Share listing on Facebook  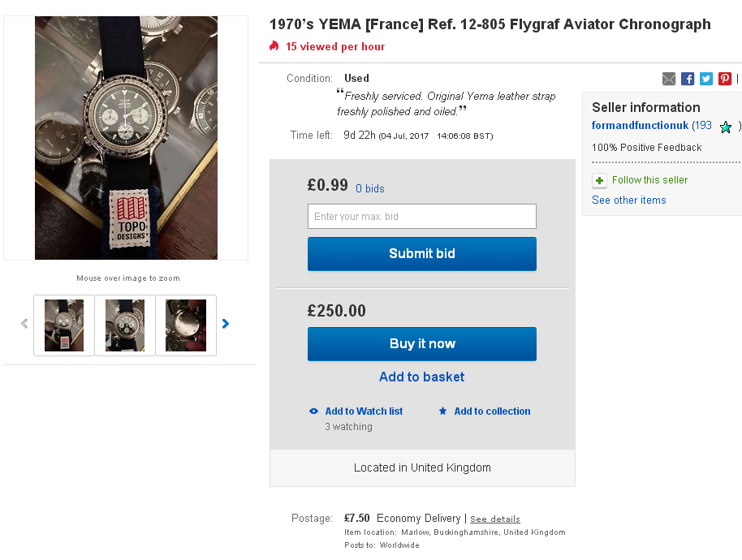(x=688, y=79)
